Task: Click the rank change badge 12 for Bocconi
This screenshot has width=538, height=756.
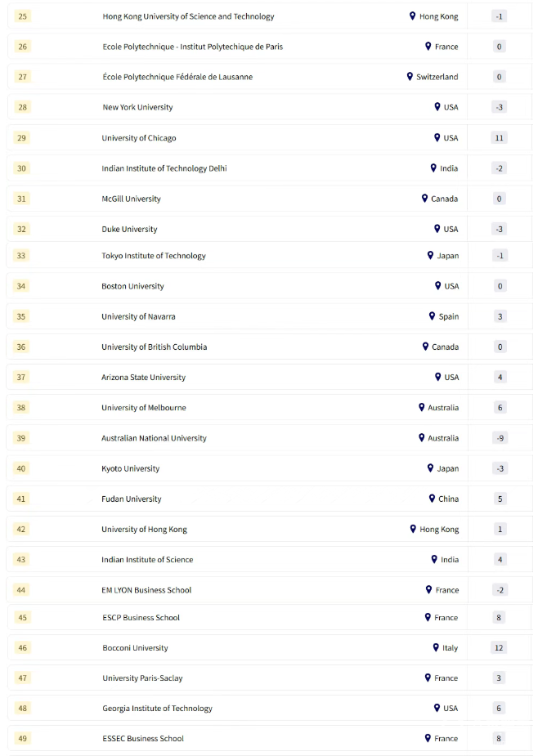Action: pyautogui.click(x=499, y=647)
